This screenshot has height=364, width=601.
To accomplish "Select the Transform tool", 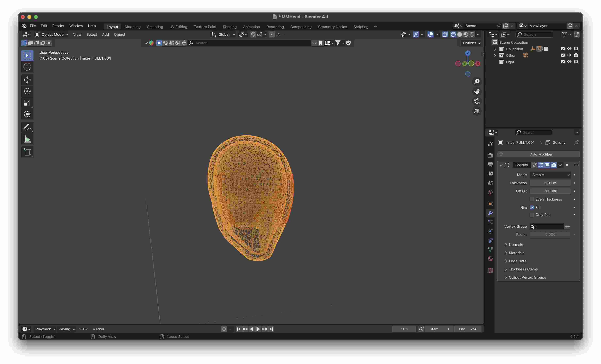I will point(27,114).
